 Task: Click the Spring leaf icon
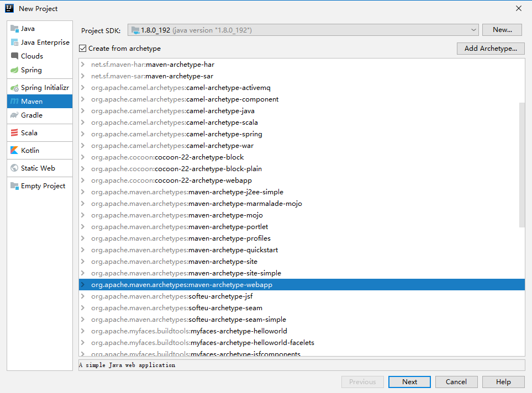14,70
